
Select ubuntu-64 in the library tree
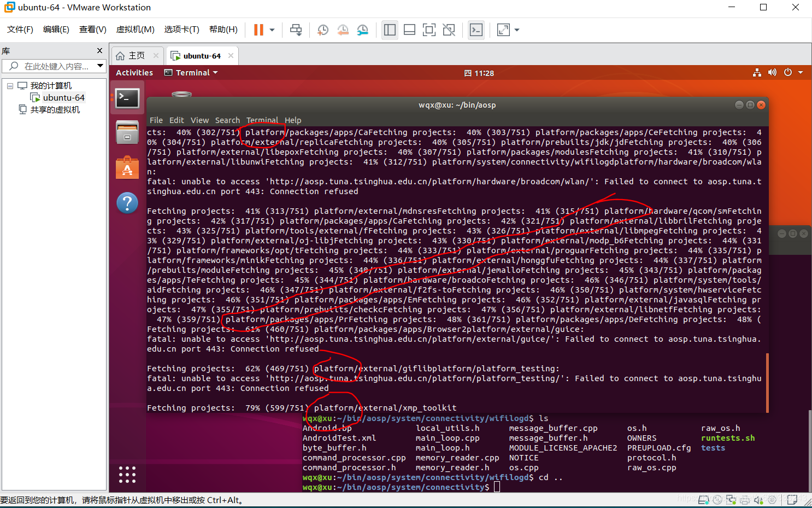pyautogui.click(x=63, y=98)
